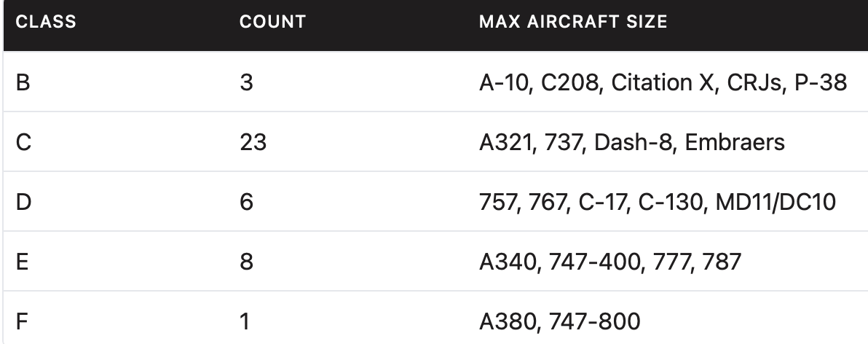Click count value 8 in class E row
This screenshot has width=868, height=344.
click(246, 262)
